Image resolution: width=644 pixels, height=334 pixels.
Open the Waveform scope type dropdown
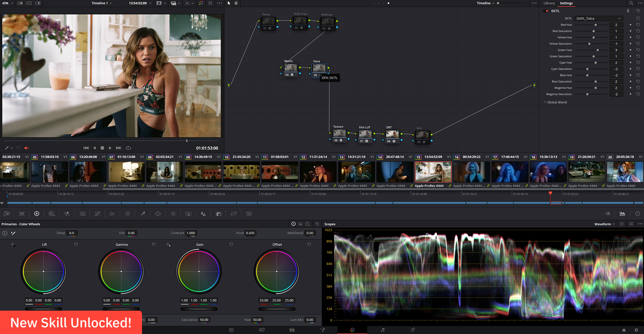[x=604, y=224]
